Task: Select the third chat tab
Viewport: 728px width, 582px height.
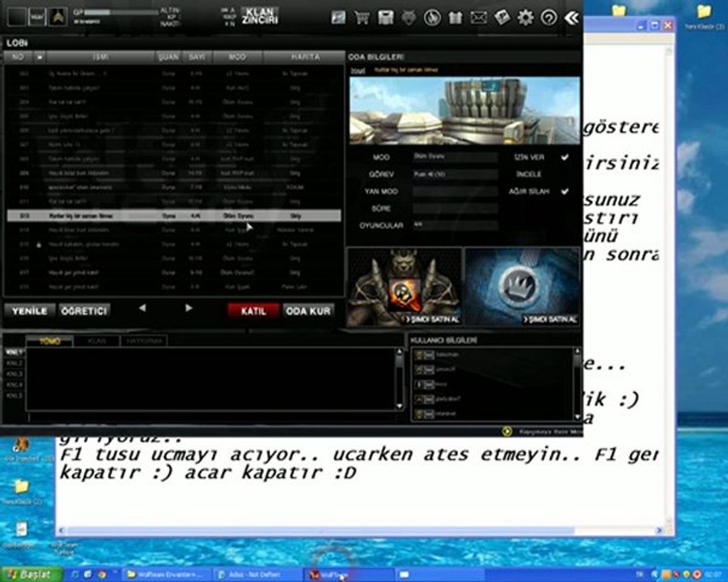Action: point(144,341)
